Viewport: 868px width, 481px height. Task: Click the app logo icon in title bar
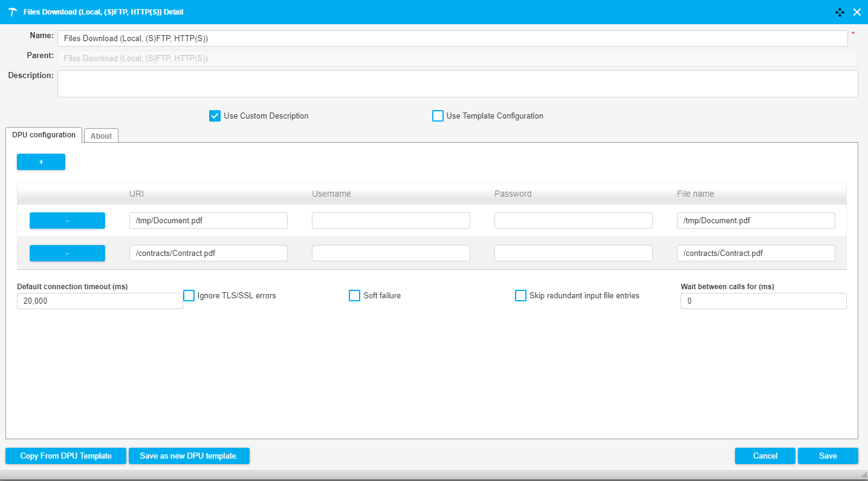[x=12, y=12]
